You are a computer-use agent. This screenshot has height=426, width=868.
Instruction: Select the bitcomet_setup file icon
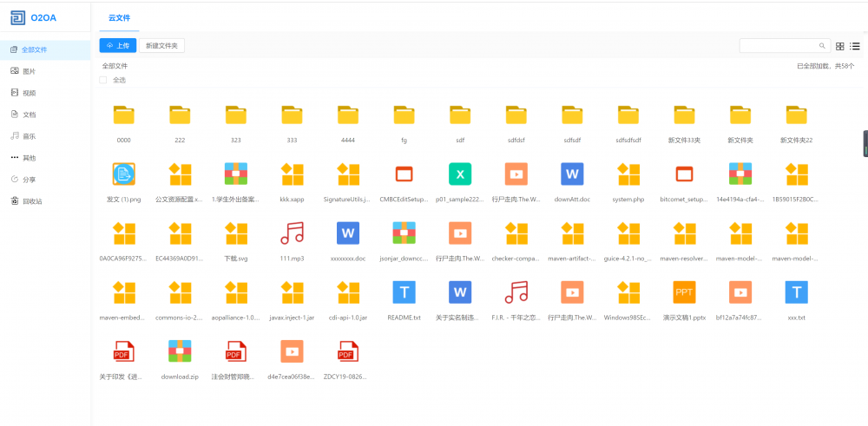[x=684, y=174]
